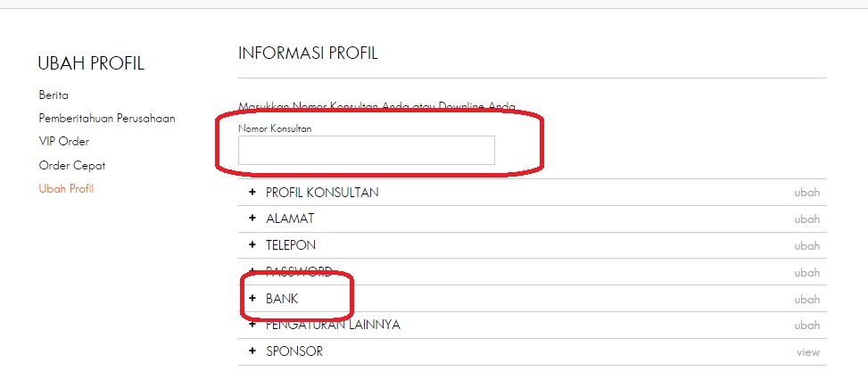Go to Pemberitahuan Perusahaan menu item
Image resolution: width=868 pixels, height=388 pixels.
106,118
